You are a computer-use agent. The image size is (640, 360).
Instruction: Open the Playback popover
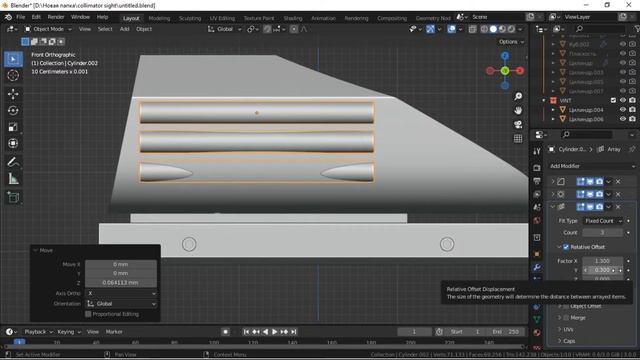pos(39,332)
